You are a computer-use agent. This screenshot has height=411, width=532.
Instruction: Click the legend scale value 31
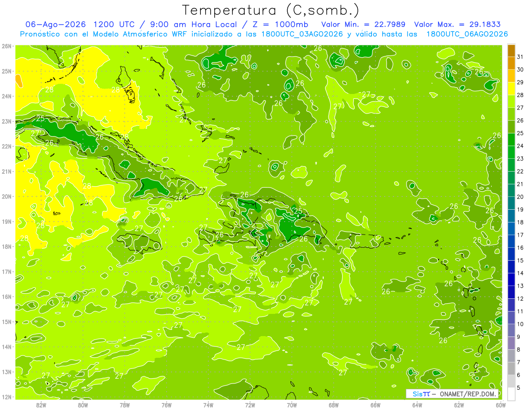pos(520,57)
